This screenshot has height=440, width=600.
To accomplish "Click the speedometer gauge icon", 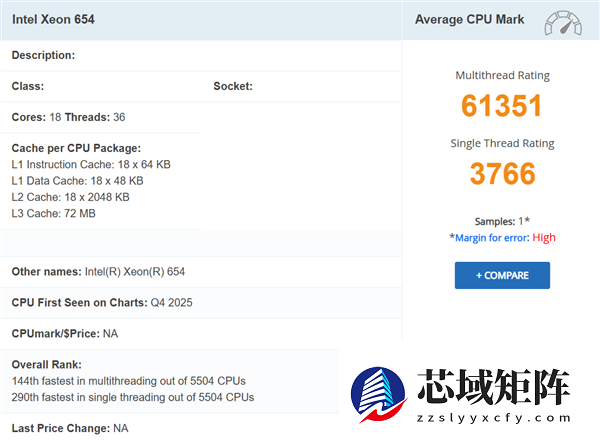I will click(563, 23).
